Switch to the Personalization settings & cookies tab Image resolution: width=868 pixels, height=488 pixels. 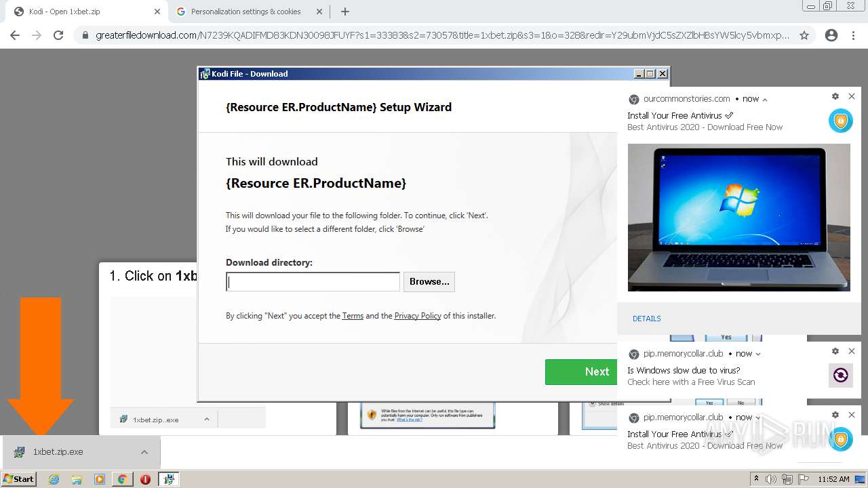point(245,12)
